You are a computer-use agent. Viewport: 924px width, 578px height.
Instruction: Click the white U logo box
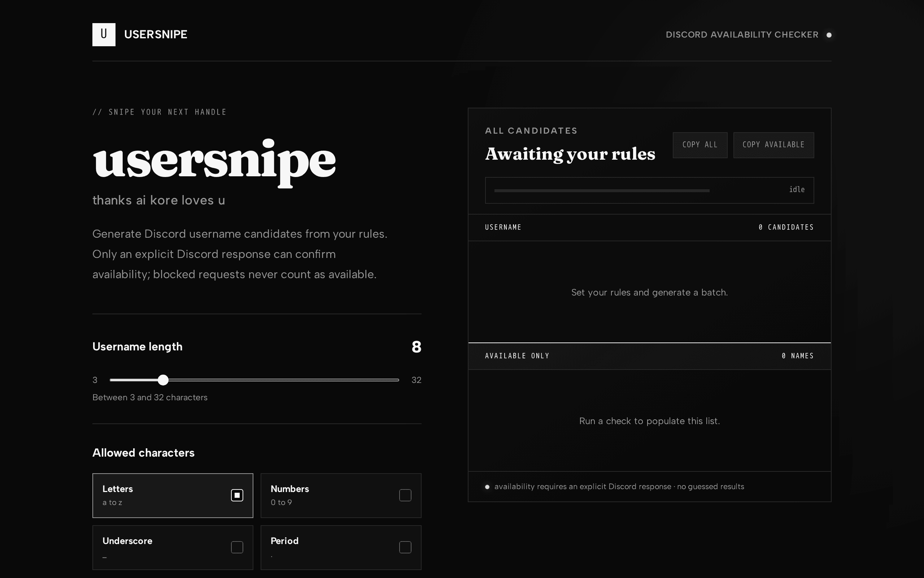(104, 34)
